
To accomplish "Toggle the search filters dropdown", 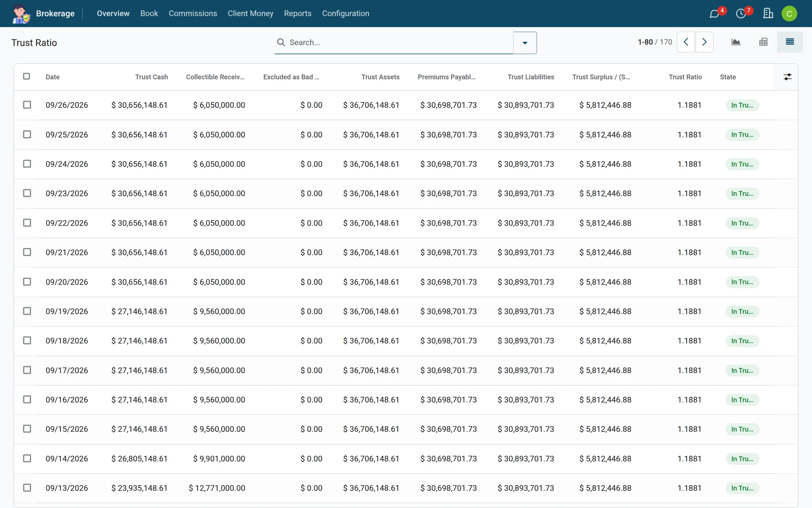I will [525, 43].
